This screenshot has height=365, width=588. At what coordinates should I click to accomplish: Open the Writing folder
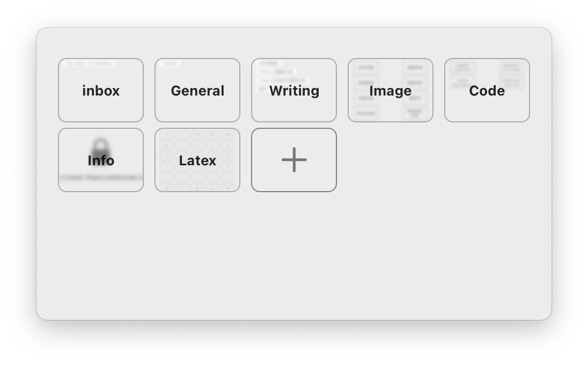pyautogui.click(x=293, y=90)
